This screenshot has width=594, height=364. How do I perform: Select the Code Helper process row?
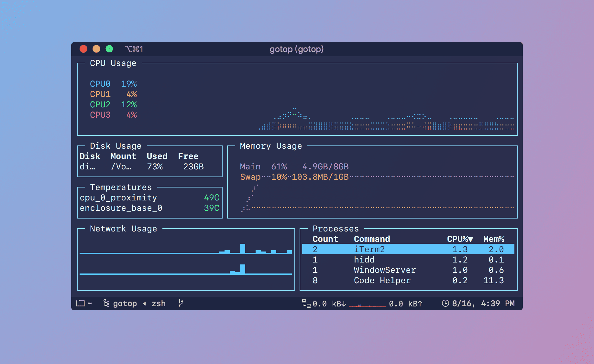pos(408,280)
